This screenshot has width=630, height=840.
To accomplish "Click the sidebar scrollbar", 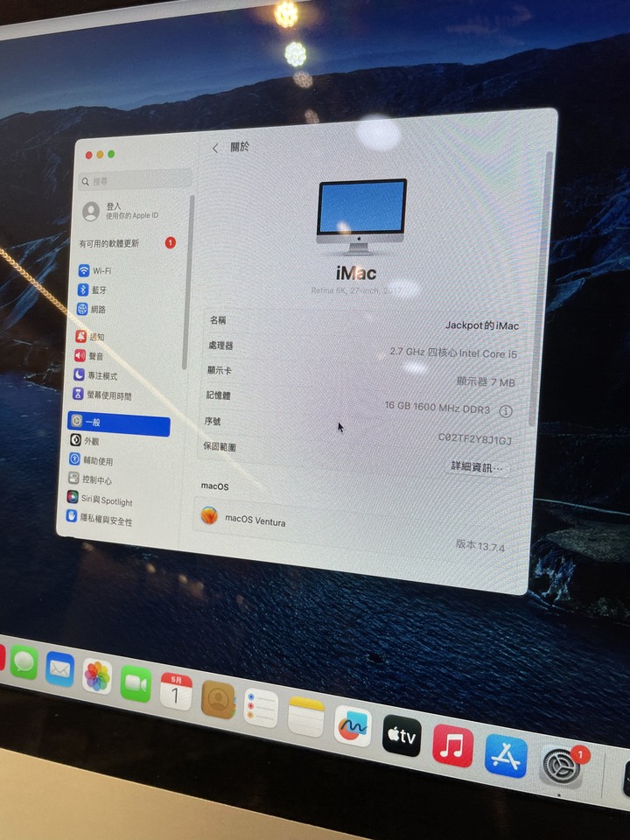I will [187, 283].
